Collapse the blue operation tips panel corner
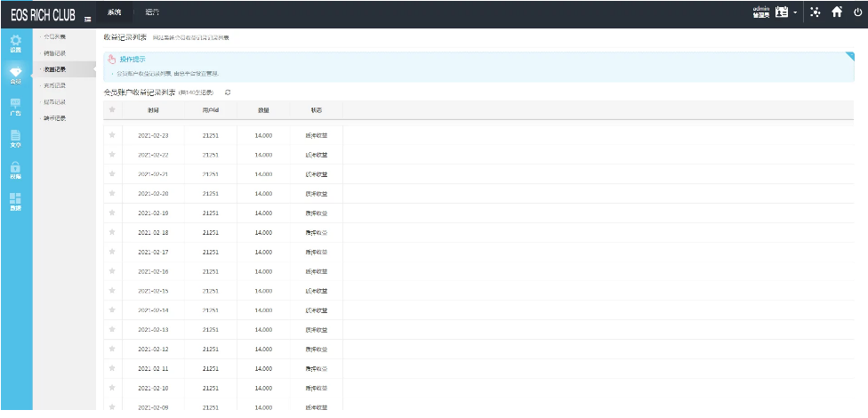The image size is (868, 418). click(x=849, y=57)
